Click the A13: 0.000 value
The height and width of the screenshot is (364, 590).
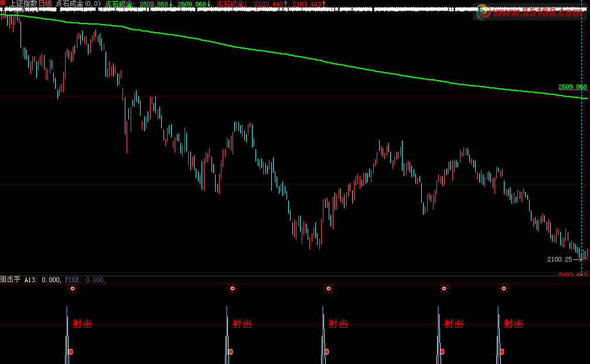point(42,280)
